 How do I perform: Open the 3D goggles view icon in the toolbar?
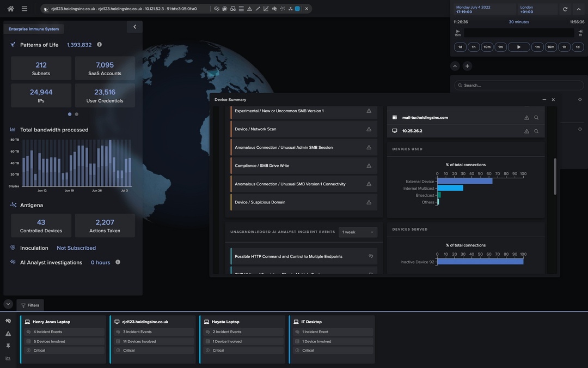233,9
